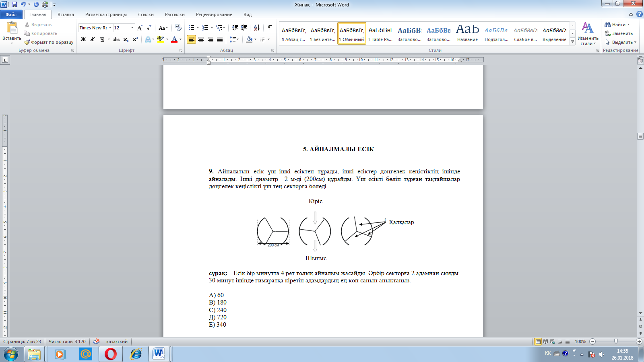
Task: Toggle bold (Ж) formatting
Action: point(83,39)
